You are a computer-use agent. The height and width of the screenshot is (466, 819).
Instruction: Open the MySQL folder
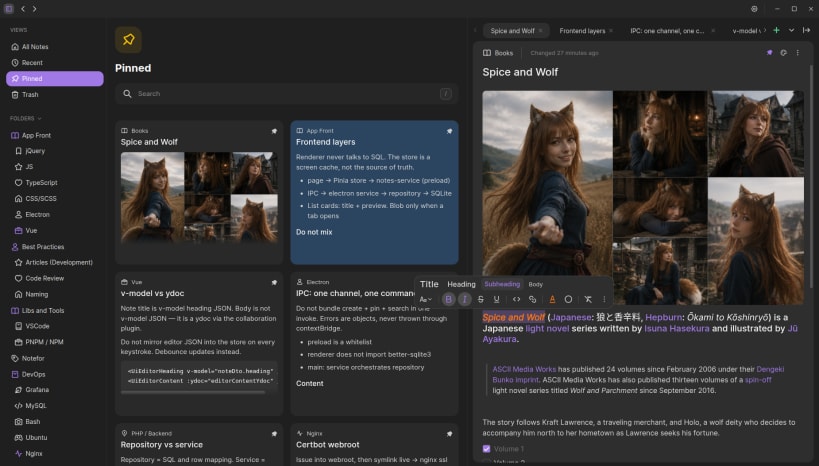pos(55,406)
